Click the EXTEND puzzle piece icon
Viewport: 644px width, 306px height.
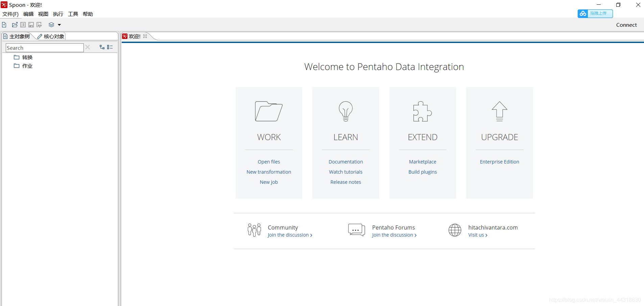tap(423, 111)
